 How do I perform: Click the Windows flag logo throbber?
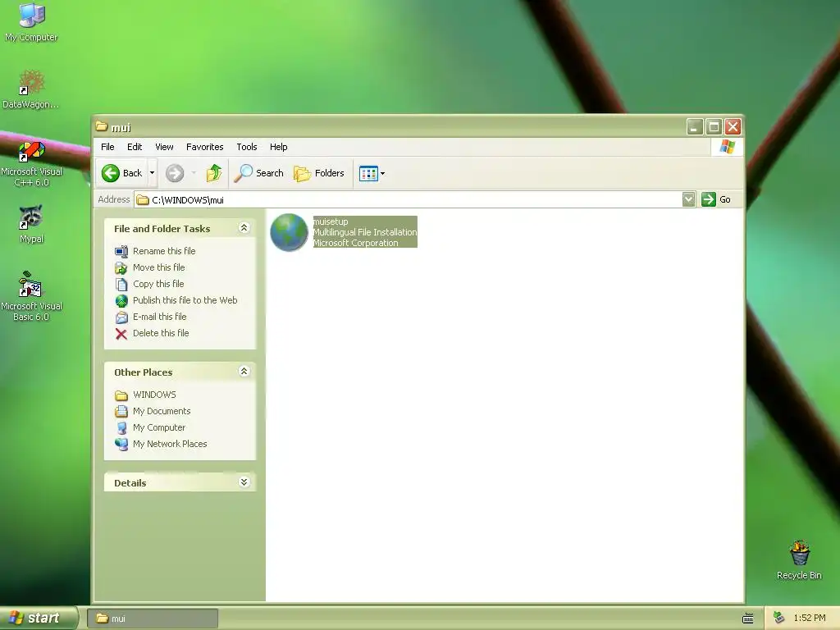click(x=727, y=147)
